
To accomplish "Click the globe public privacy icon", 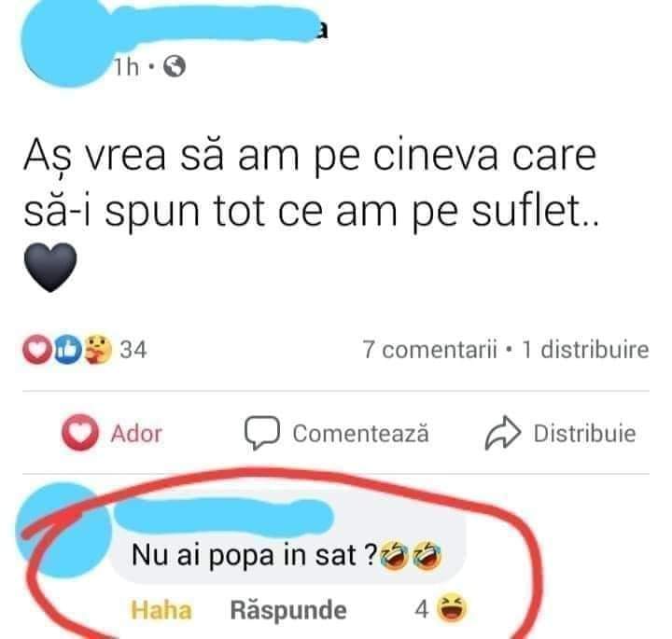I will 175,66.
